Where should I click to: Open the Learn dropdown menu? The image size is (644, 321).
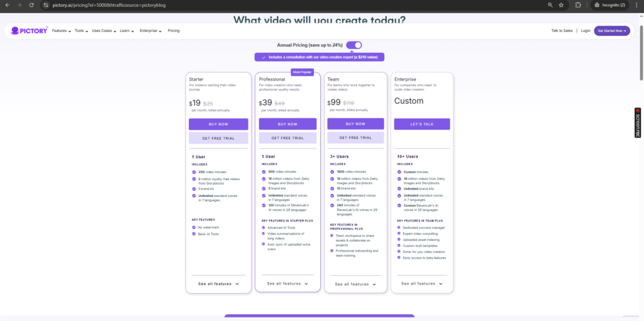[x=127, y=31]
